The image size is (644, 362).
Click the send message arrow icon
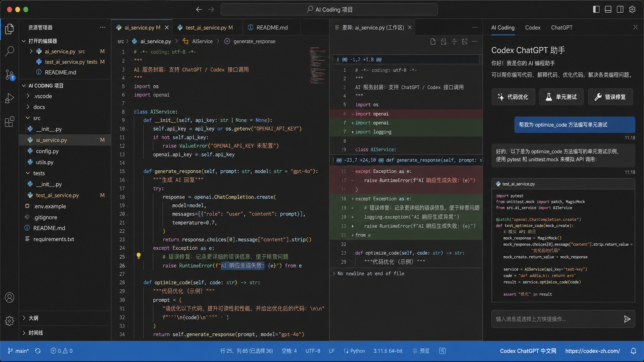pos(627,319)
